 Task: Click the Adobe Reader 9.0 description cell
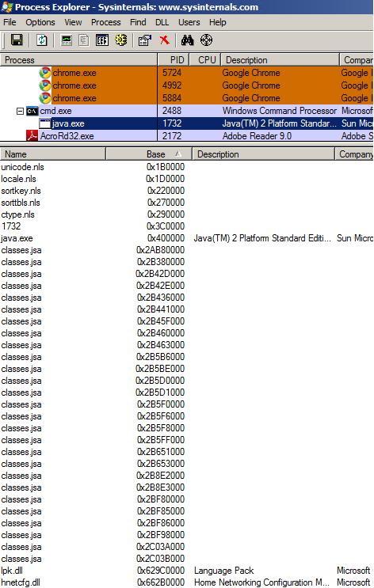(257, 136)
